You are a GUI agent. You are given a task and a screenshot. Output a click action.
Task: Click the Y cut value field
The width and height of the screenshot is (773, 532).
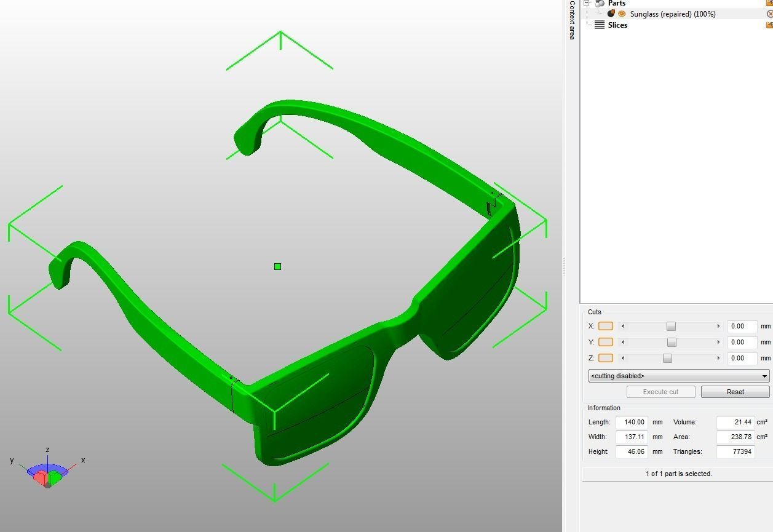point(742,342)
